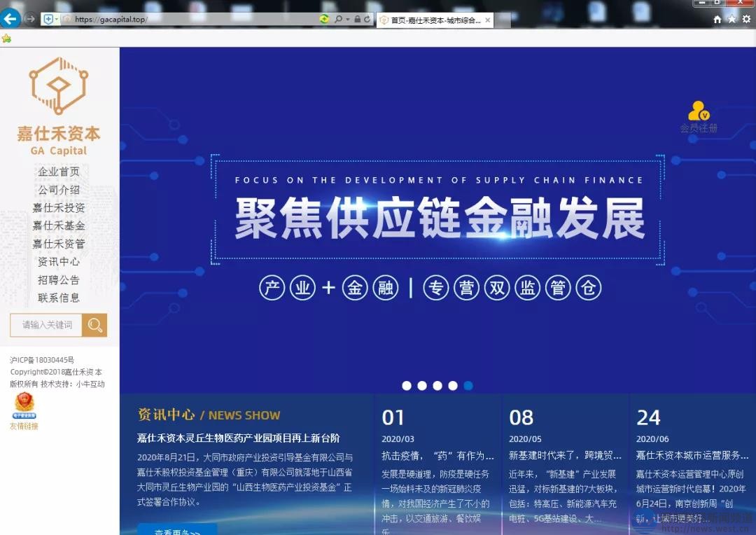Open the 友情链接 link
The image size is (756, 535).
(x=24, y=426)
